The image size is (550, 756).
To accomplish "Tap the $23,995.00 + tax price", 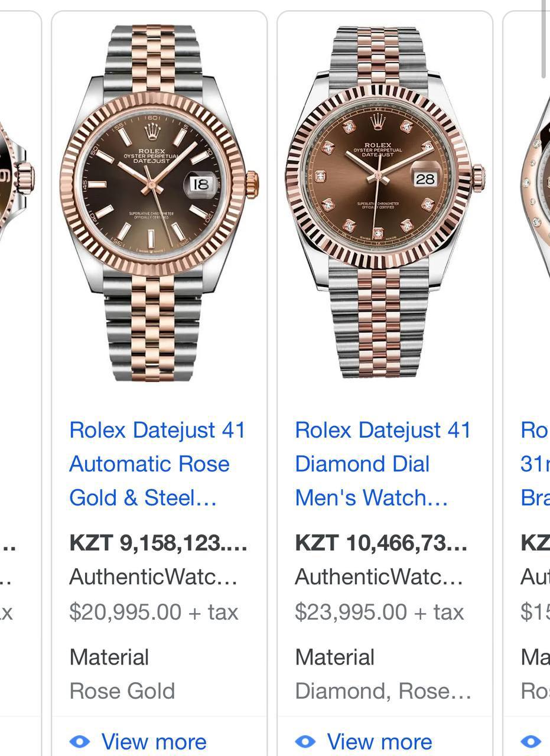I will 379,612.
